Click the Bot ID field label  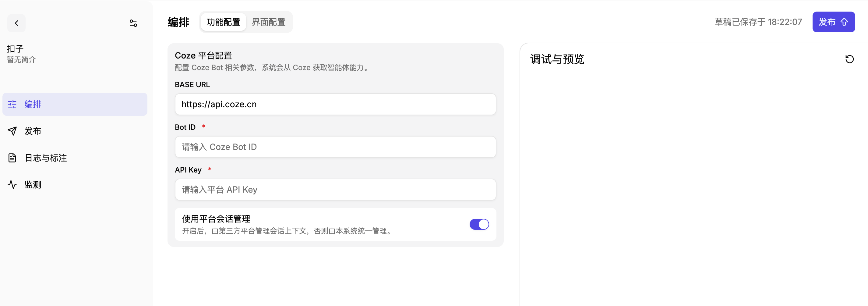point(185,127)
